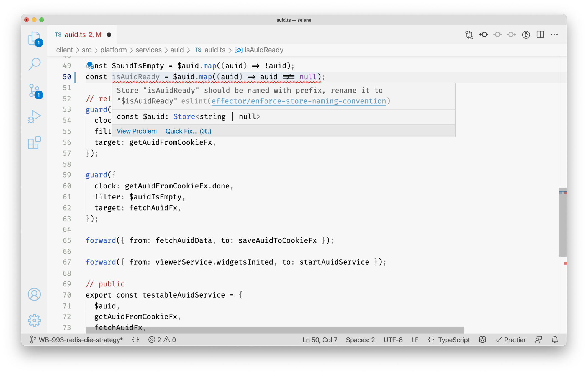
Task: Toggle Prettier formatter status item
Action: click(x=511, y=340)
